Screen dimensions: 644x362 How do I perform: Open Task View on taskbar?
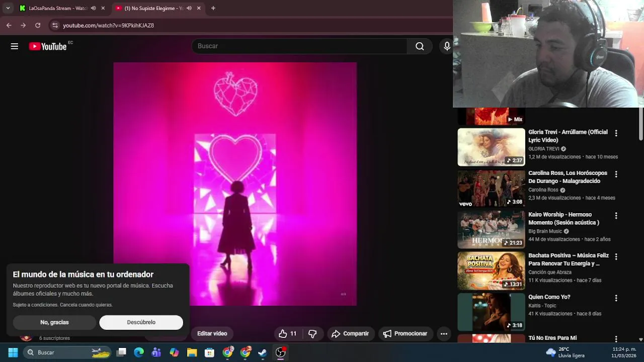coord(121,352)
